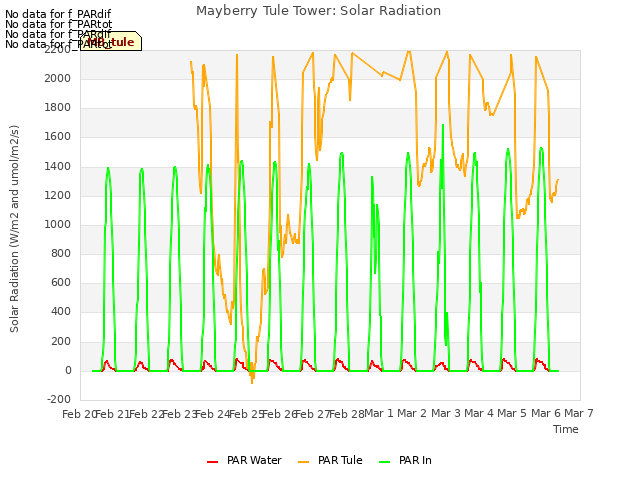640x480 pixels.
Task: Click the Mar 3 x-axis tick label
Action: click(446, 413)
